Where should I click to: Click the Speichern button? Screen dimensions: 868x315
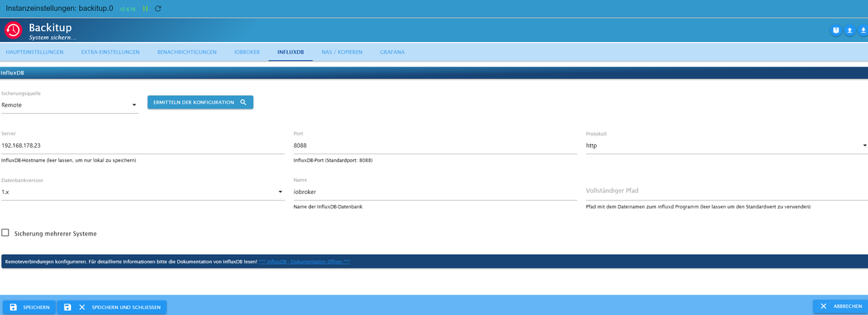[30, 307]
